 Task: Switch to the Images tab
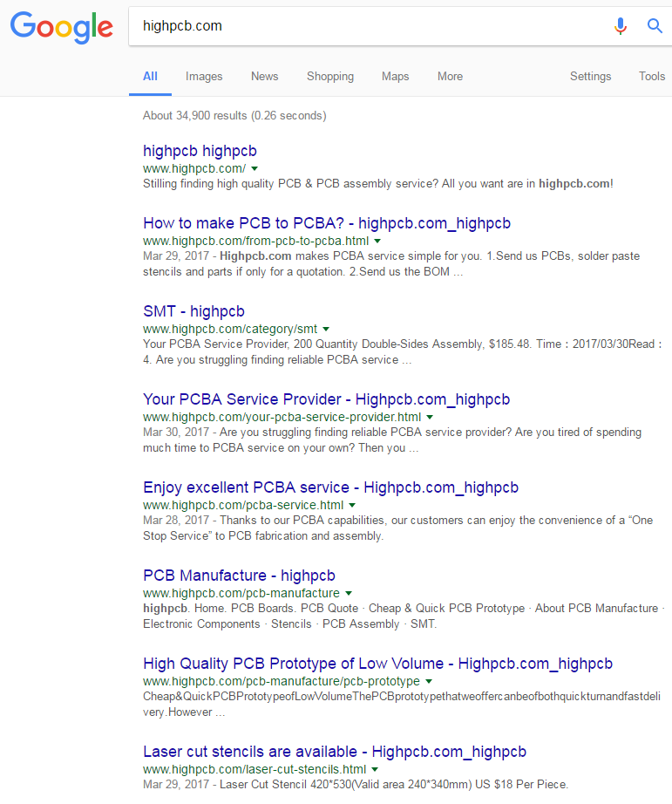pos(204,77)
